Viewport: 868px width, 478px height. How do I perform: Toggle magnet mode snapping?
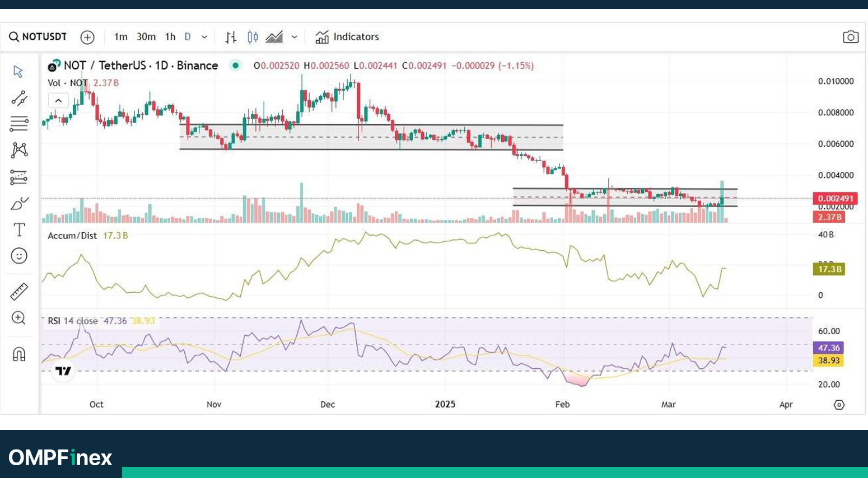19,354
